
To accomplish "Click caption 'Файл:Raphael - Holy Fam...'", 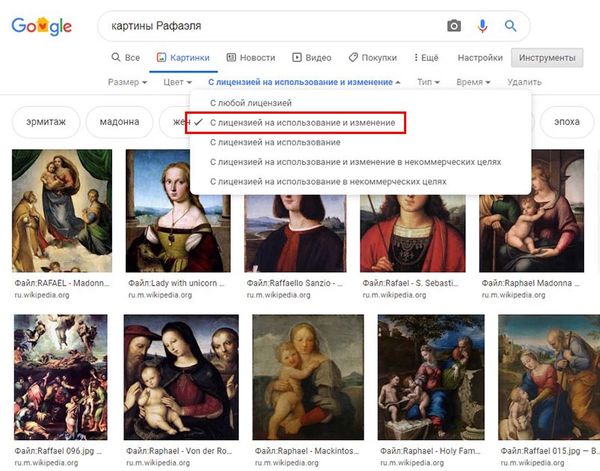I will [430, 451].
